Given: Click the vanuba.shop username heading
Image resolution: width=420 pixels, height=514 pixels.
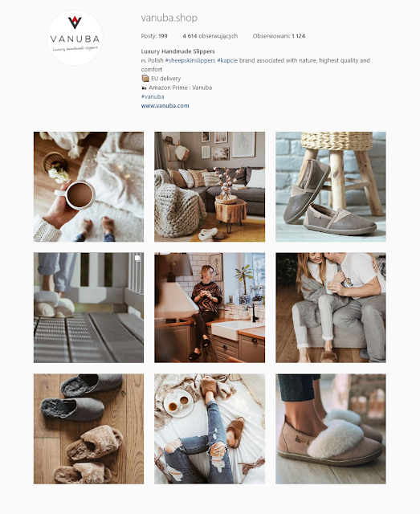Looking at the screenshot, I should coord(169,18).
